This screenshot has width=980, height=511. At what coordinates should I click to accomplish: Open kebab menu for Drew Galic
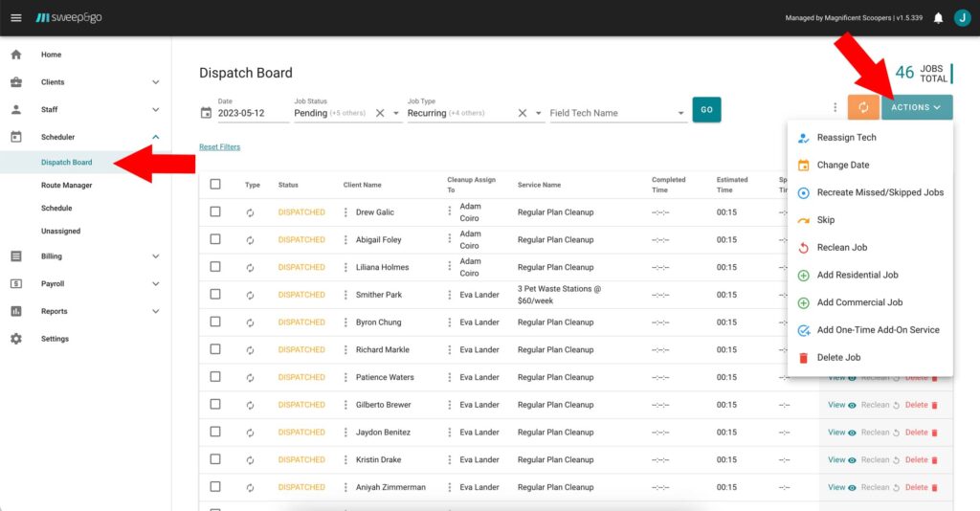(x=345, y=212)
